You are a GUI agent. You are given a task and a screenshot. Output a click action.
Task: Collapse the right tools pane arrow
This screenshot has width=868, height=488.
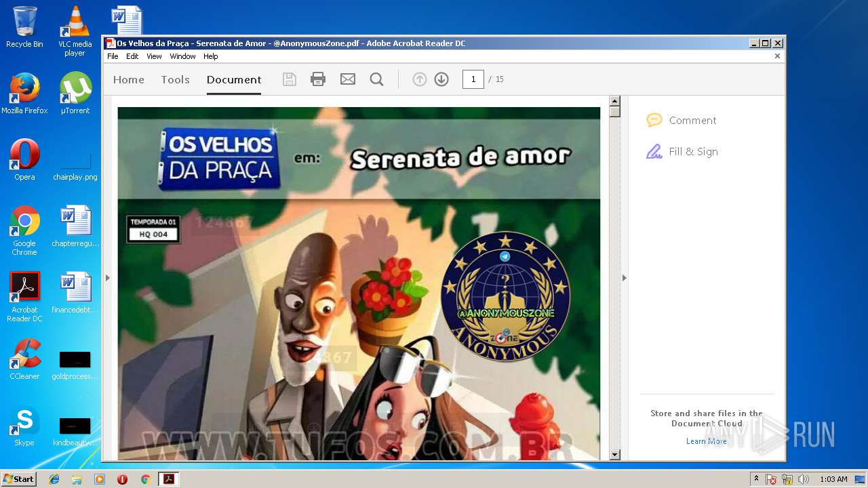625,277
